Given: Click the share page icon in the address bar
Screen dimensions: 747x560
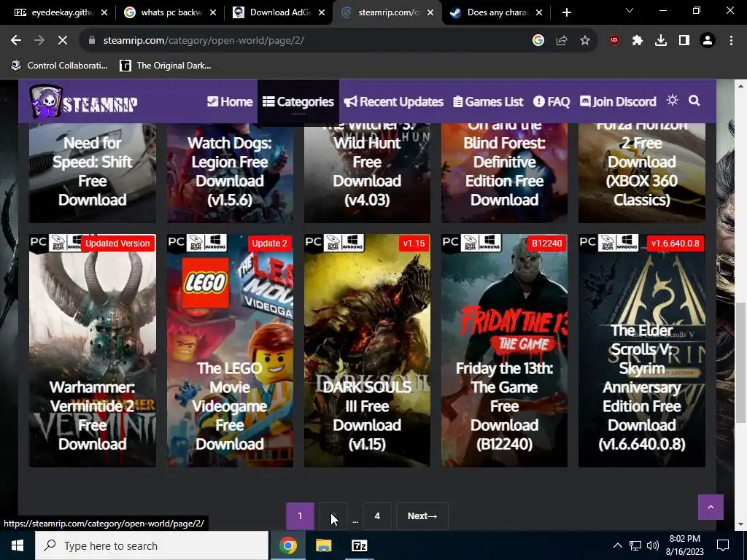Looking at the screenshot, I should coord(562,41).
